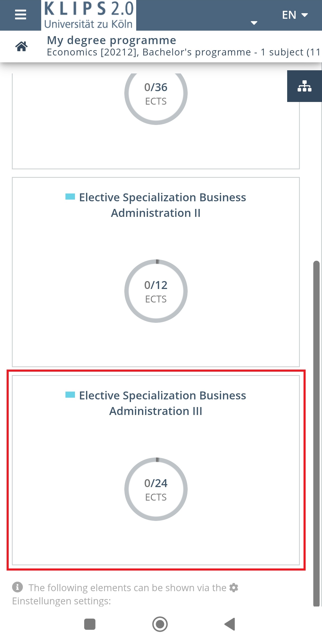This screenshot has height=644, width=322.
Task: Click the vertical page scrollbar
Action: coord(316,433)
